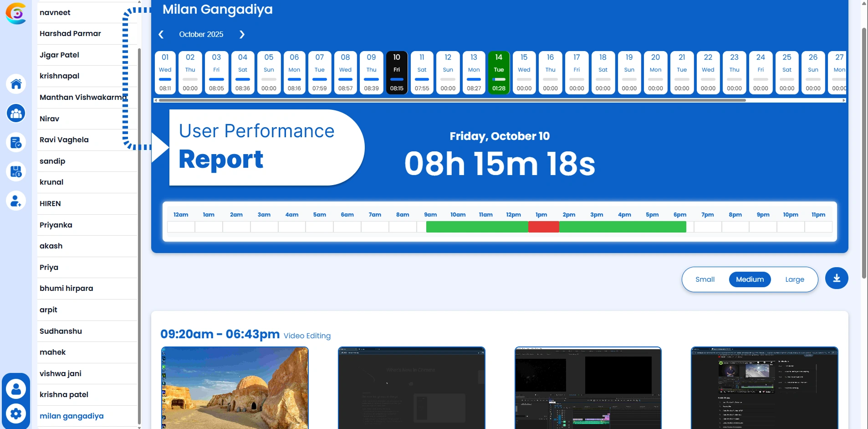The height and width of the screenshot is (429, 868).
Task: Select Large thumbnail size option
Action: (x=794, y=279)
